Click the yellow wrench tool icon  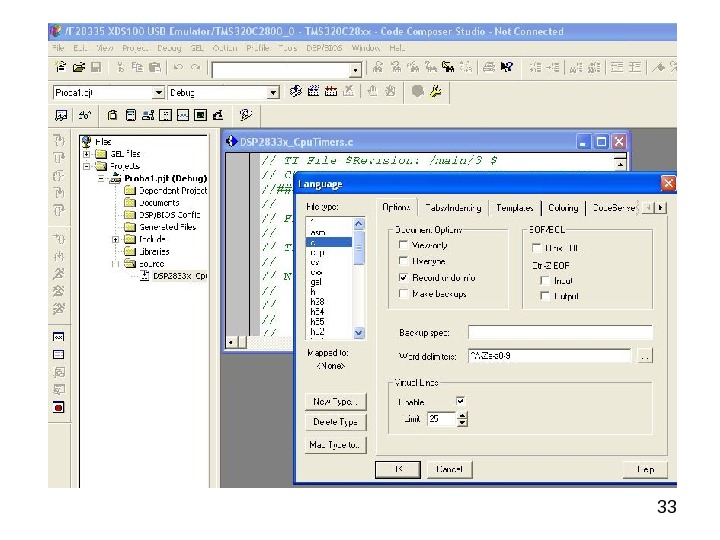[435, 91]
